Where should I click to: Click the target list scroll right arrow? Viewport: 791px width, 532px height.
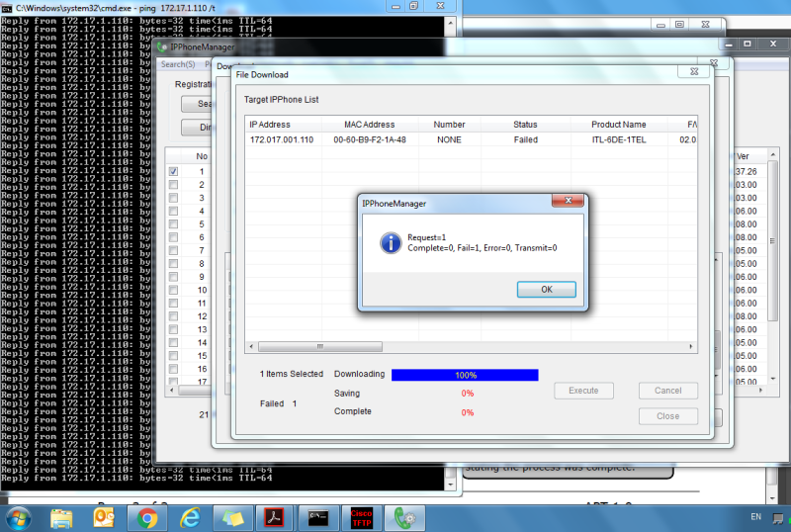pyautogui.click(x=690, y=346)
